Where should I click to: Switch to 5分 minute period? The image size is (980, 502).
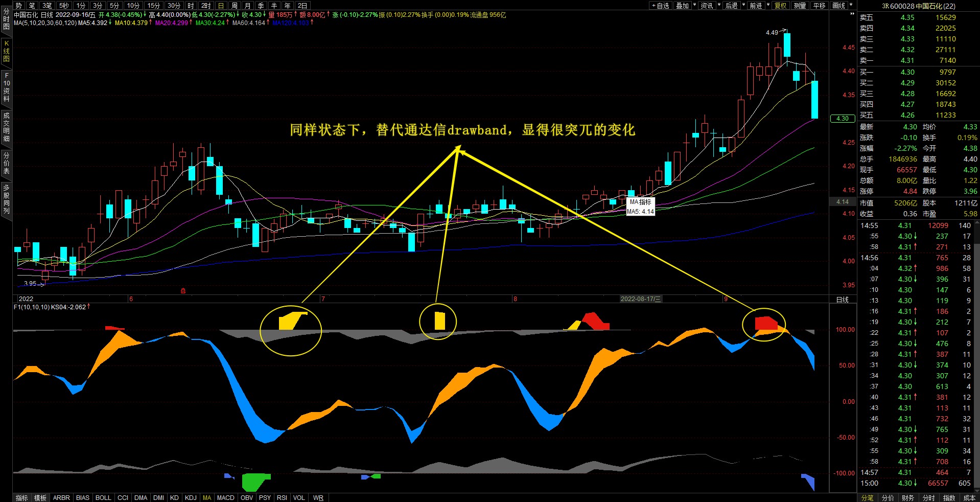(115, 6)
